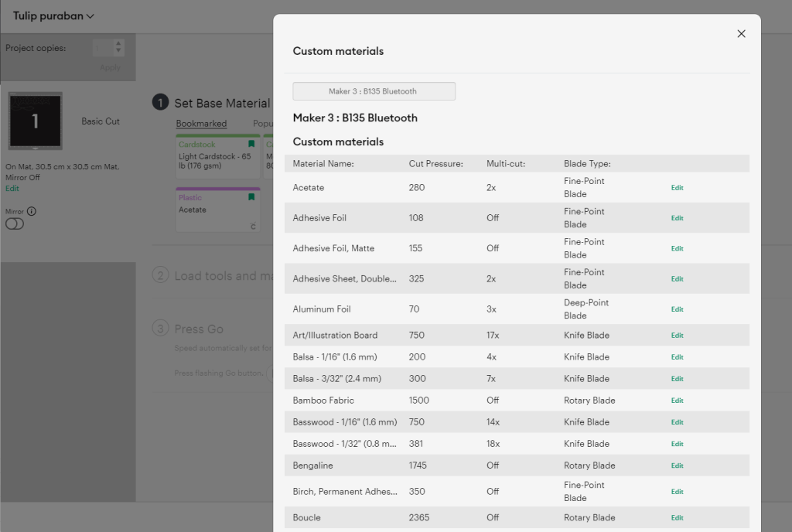Toggle the bookmark on the Plastic Acetate card
792x532 pixels.
point(251,196)
